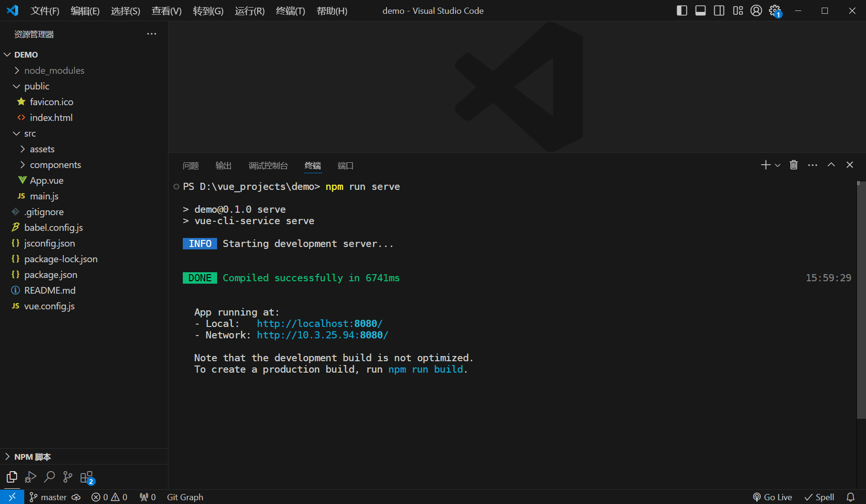The height and width of the screenshot is (504, 866).
Task: Open the Search view icon
Action: tap(50, 477)
